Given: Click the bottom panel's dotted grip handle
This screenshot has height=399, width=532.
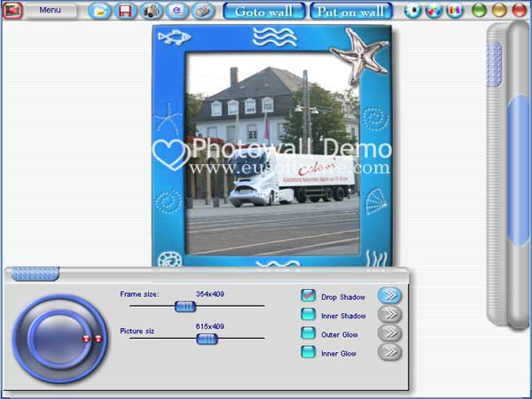Looking at the screenshot, I should pos(35,274).
